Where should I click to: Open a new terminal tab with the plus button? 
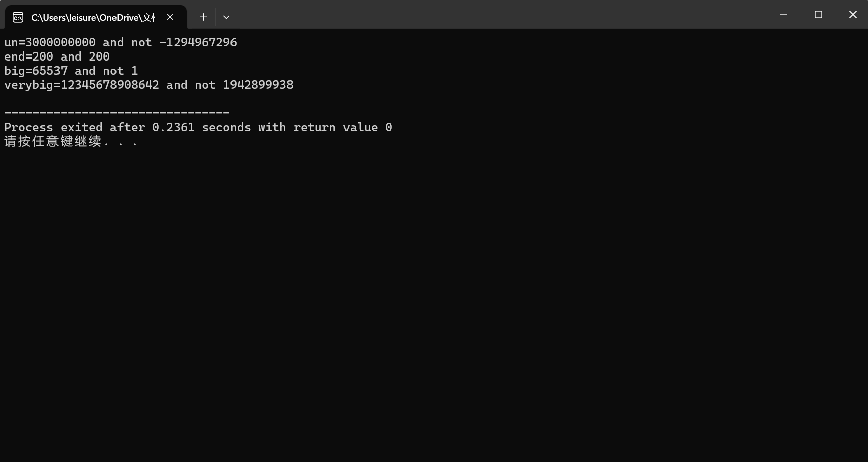pos(203,17)
